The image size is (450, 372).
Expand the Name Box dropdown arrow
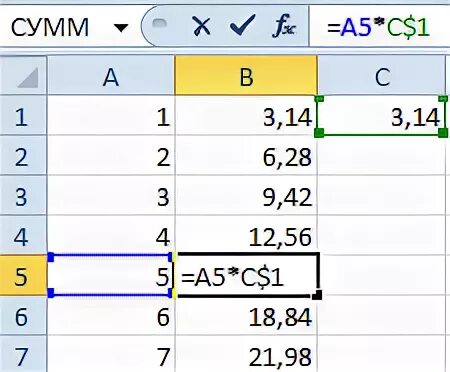coord(121,27)
